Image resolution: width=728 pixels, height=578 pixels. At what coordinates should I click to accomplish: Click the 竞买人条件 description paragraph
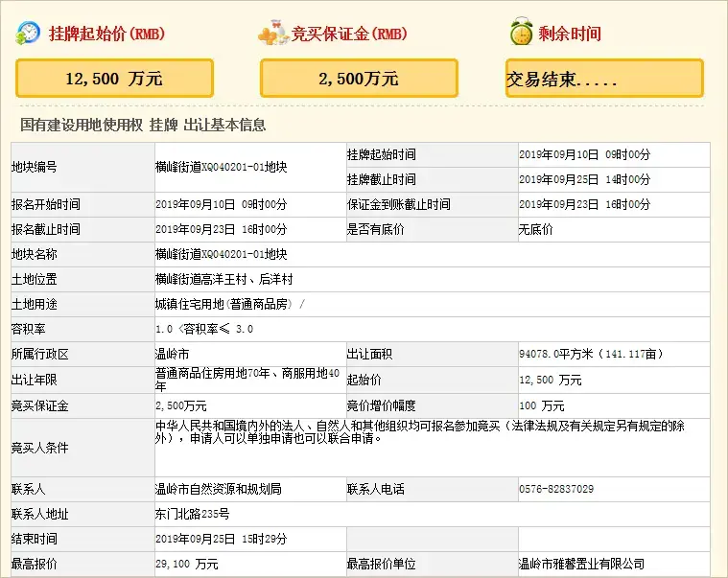(422, 432)
